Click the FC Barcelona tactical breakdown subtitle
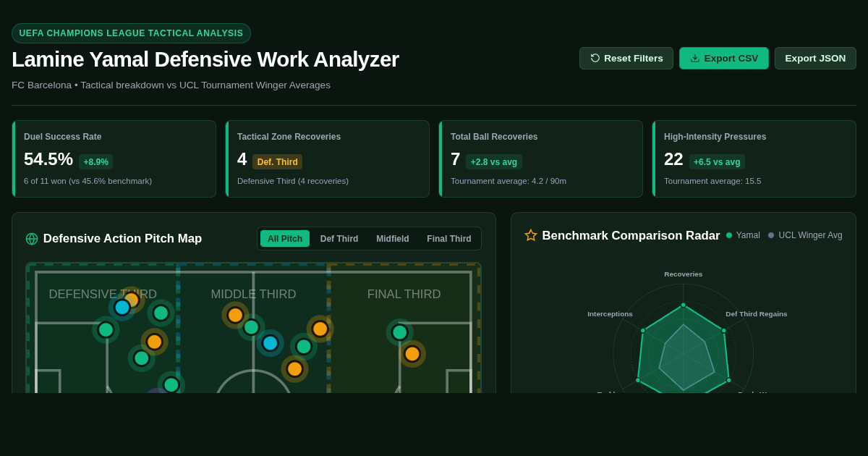 171,85
